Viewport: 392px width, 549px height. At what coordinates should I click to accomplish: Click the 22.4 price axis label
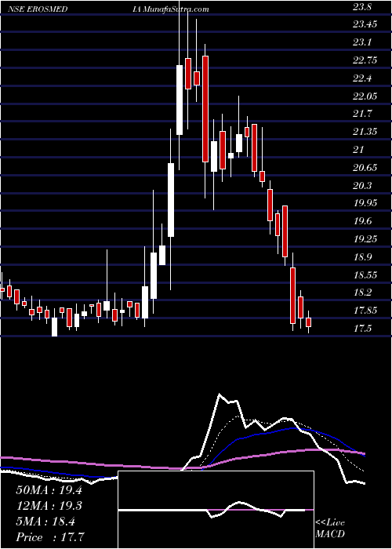(x=362, y=78)
